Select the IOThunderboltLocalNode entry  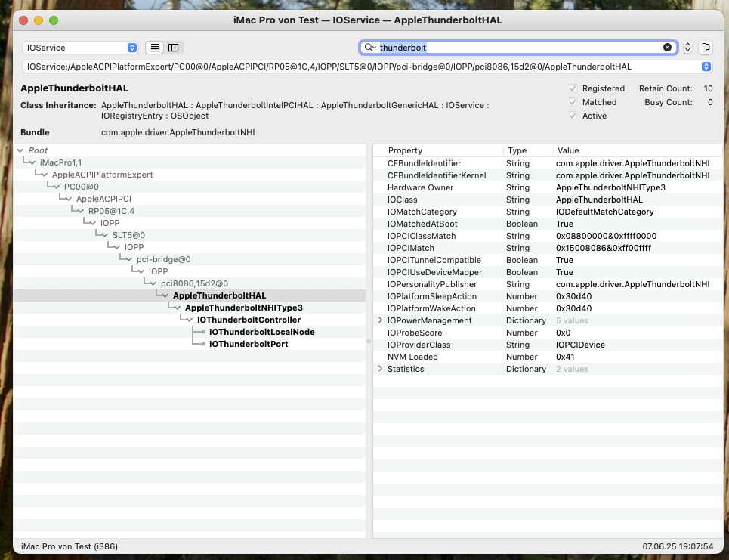point(261,332)
